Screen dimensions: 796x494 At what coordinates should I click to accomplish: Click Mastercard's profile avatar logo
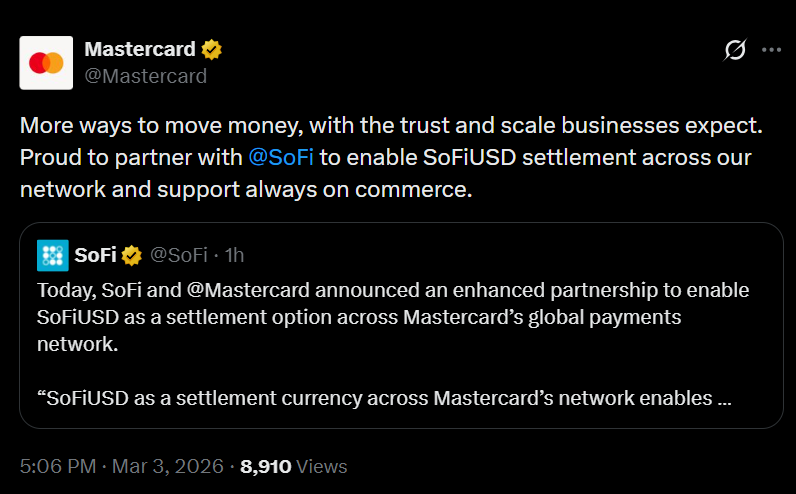pos(46,63)
